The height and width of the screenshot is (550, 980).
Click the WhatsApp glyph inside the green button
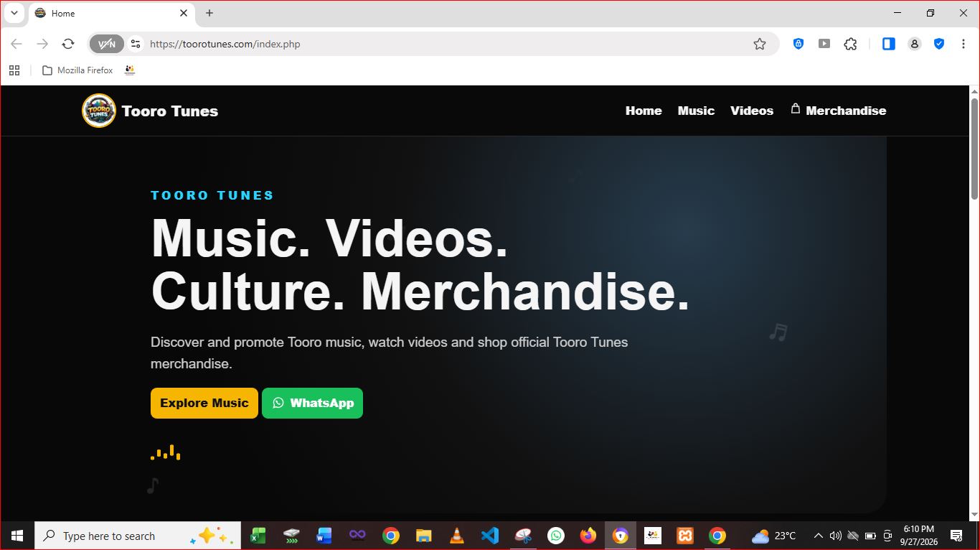[278, 403]
